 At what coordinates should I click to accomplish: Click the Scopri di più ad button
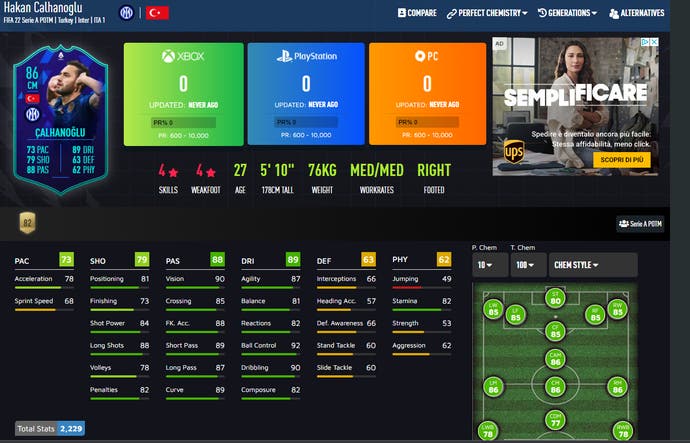tap(622, 160)
